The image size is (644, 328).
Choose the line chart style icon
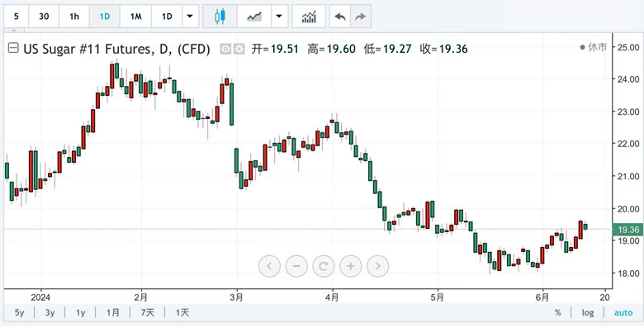tap(254, 17)
